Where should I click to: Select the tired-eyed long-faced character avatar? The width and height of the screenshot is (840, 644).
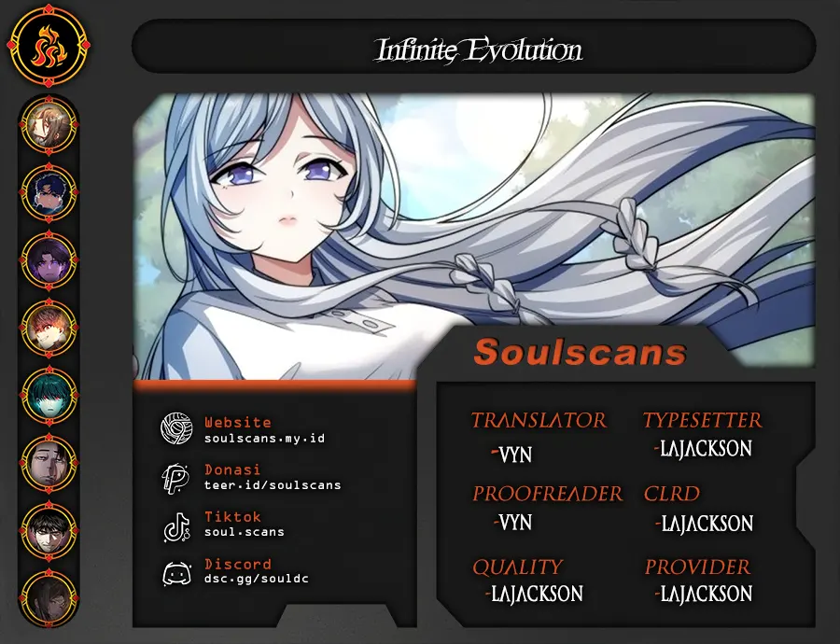coord(49,463)
